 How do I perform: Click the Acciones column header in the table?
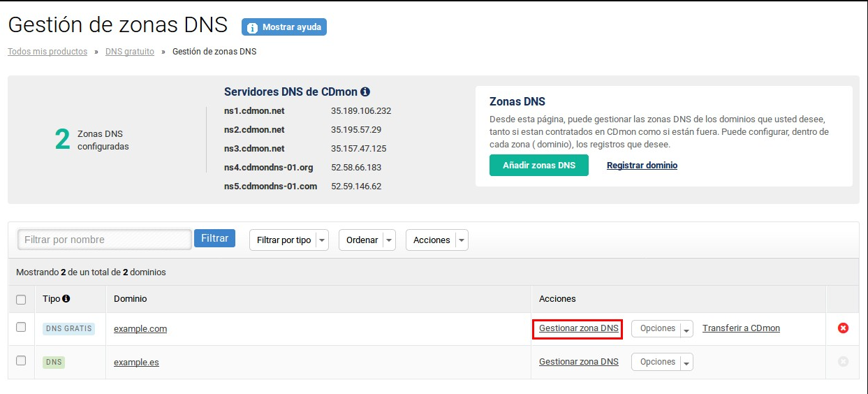pyautogui.click(x=557, y=299)
